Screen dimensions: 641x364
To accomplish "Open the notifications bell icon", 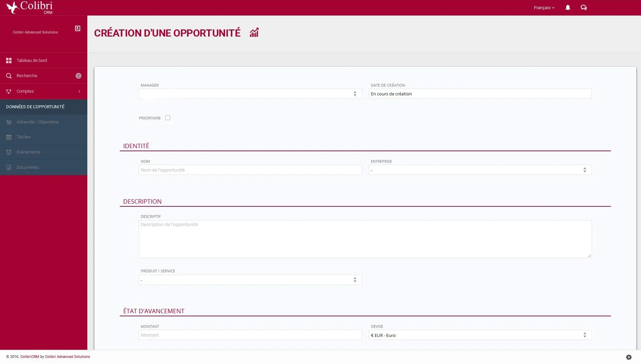I will (x=568, y=7).
